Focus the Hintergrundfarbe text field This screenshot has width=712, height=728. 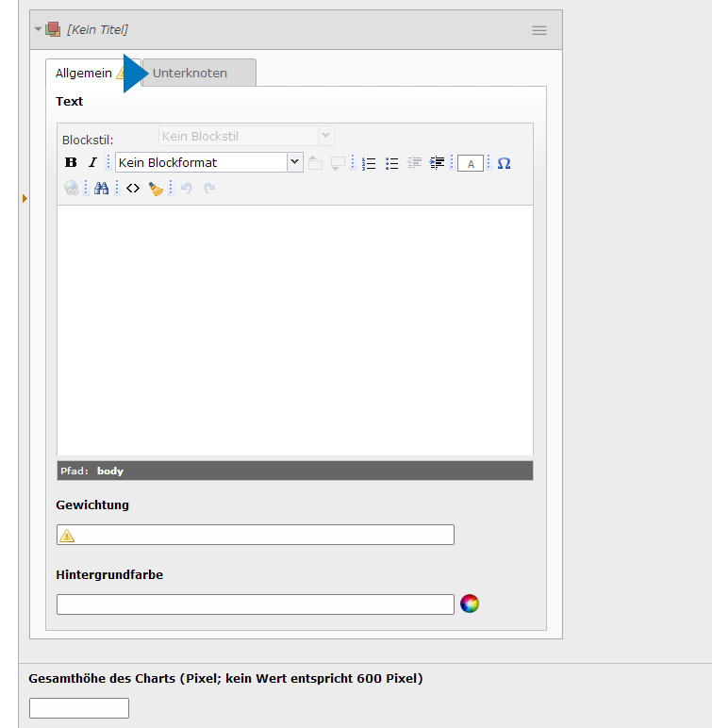coord(255,604)
